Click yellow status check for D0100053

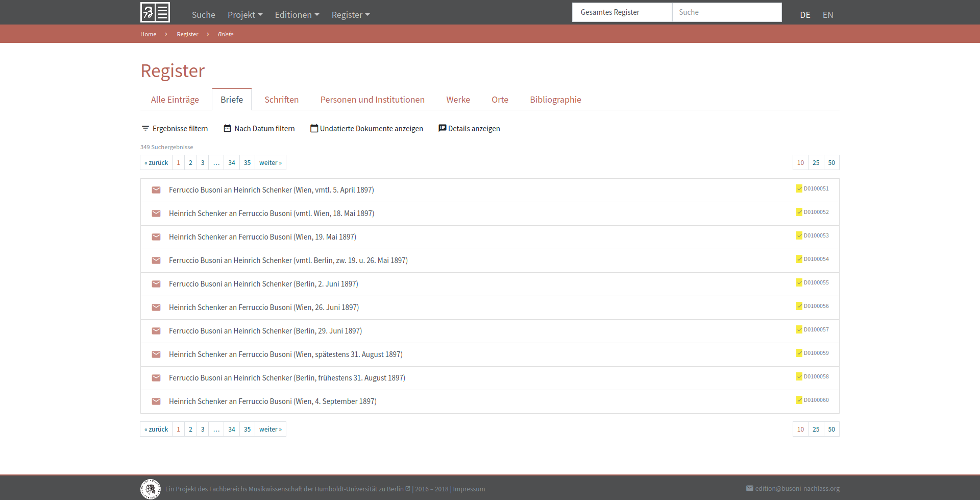pyautogui.click(x=799, y=235)
